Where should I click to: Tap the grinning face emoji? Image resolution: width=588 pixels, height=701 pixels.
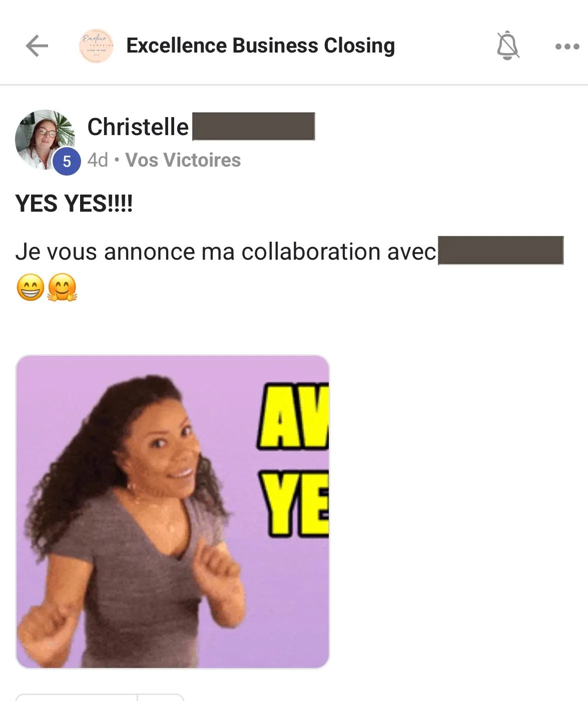tap(31, 287)
